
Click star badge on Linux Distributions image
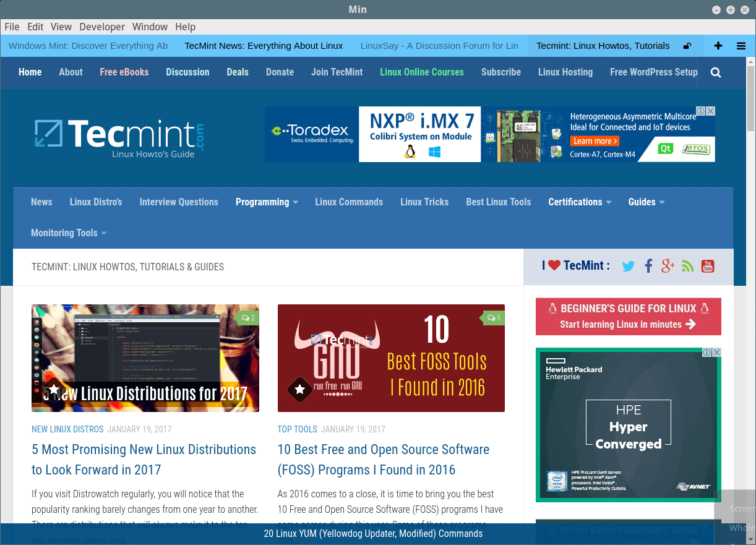[x=54, y=390]
